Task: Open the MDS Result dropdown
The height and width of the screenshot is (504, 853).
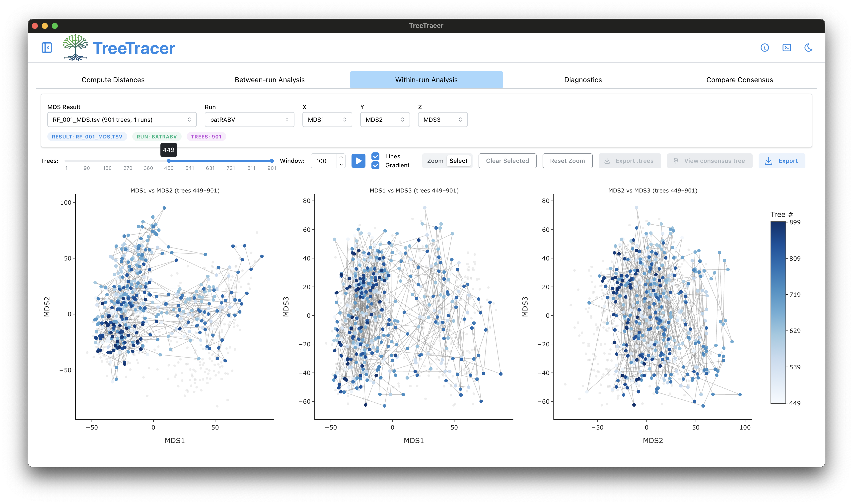Action: [122, 120]
